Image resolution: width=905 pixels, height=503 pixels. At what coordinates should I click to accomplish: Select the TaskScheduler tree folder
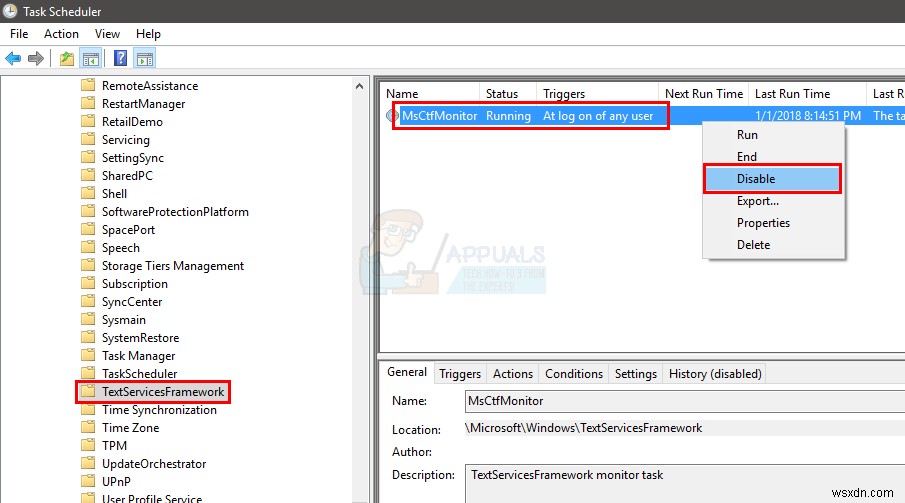[x=140, y=374]
